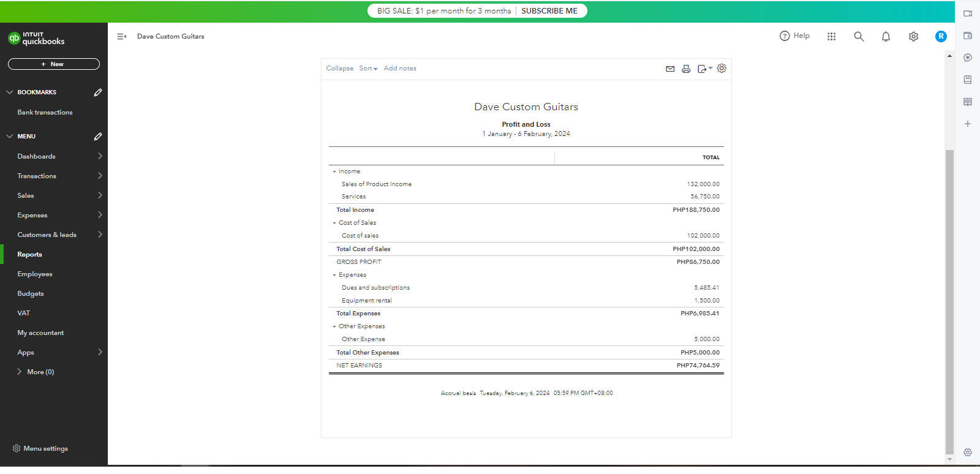Expand the Expenses submenu
This screenshot has height=474, width=980.
100,215
